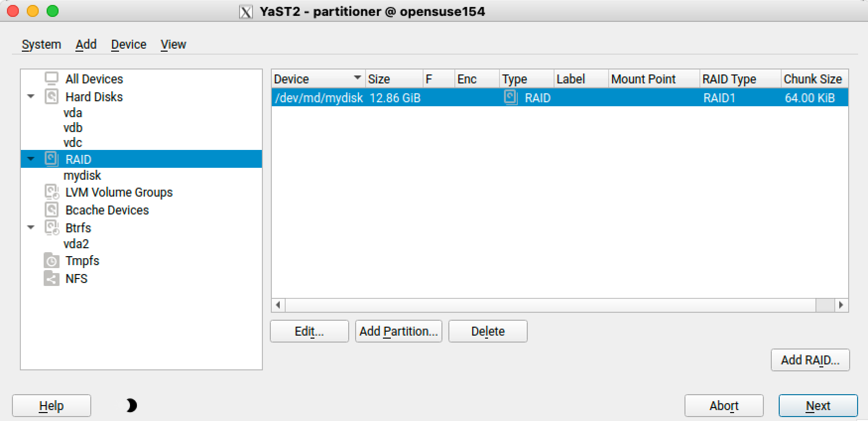Image resolution: width=868 pixels, height=421 pixels.
Task: Click the Delete button
Action: click(488, 331)
